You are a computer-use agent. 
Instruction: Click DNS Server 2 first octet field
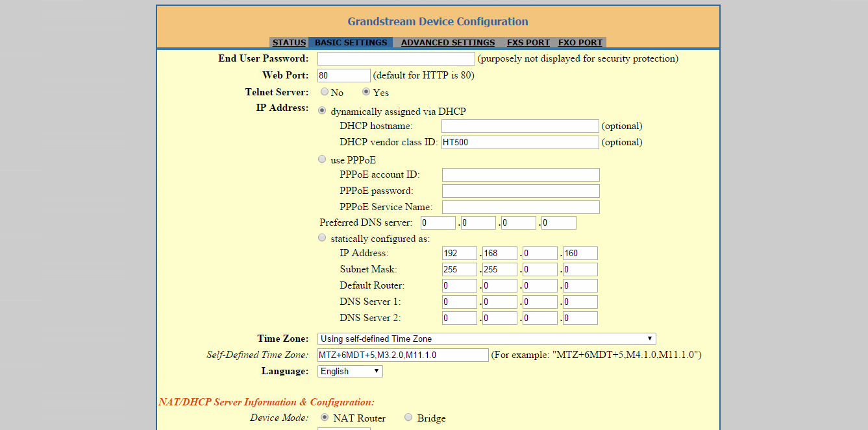(460, 318)
